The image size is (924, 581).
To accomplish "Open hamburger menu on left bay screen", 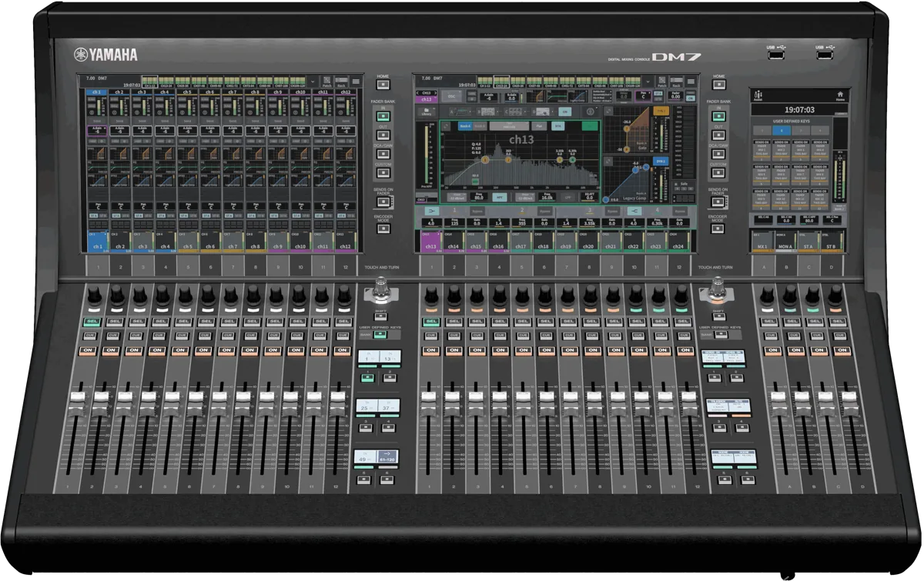I will (x=356, y=81).
